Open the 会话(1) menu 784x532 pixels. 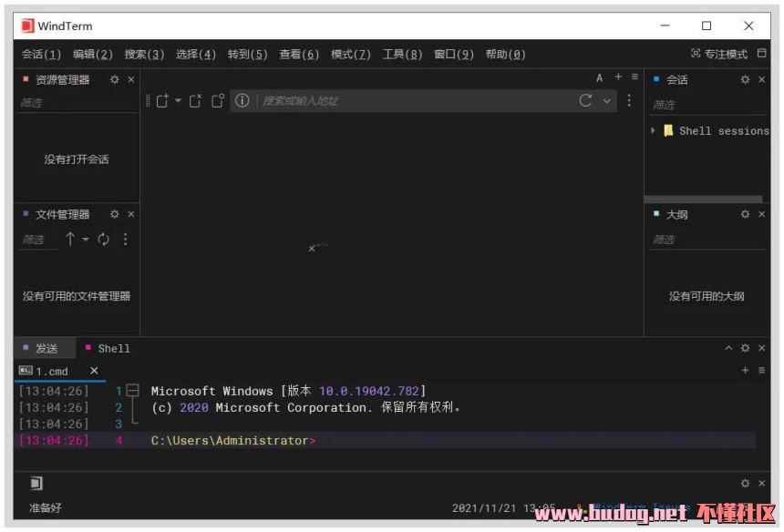click(x=41, y=54)
